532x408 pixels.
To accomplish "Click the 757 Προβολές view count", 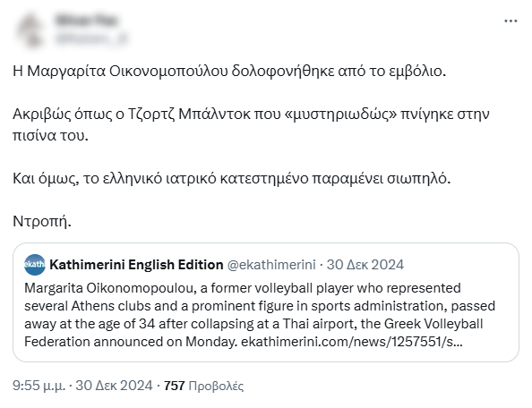I will (203, 386).
